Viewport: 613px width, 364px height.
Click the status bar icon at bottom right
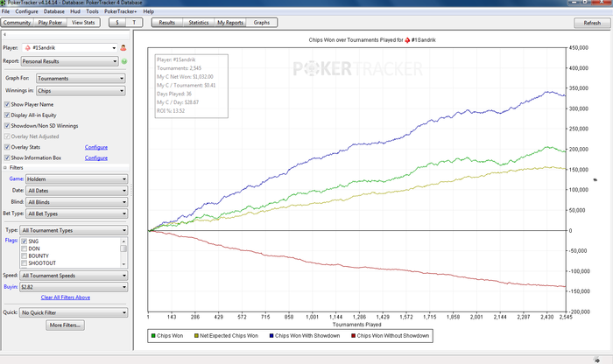point(597,360)
